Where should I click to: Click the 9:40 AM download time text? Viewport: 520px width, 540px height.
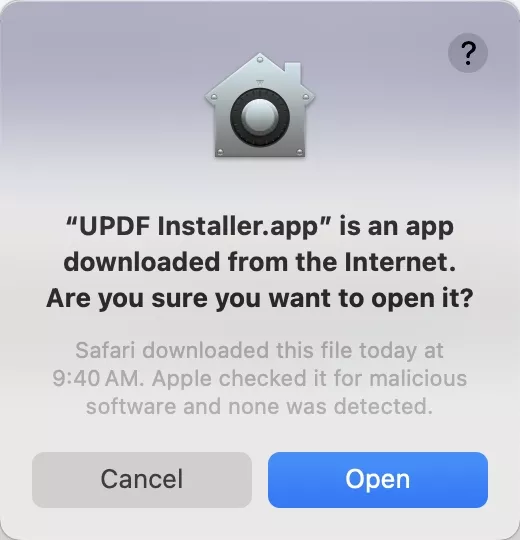coord(98,378)
